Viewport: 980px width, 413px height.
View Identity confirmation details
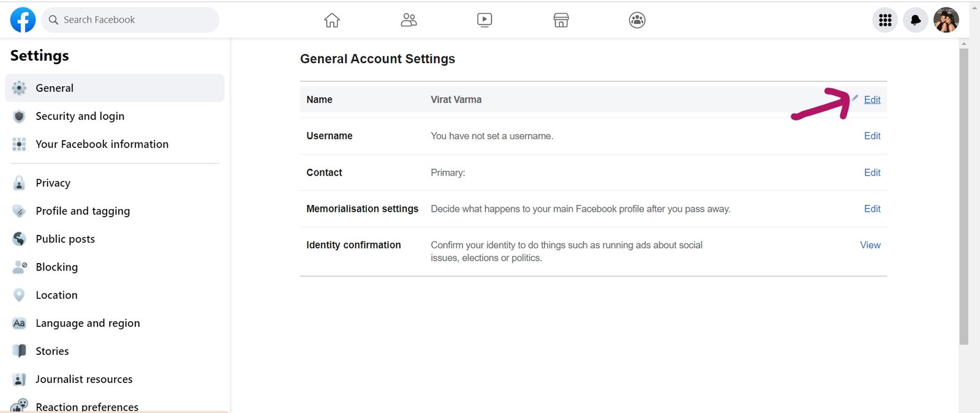pyautogui.click(x=870, y=245)
